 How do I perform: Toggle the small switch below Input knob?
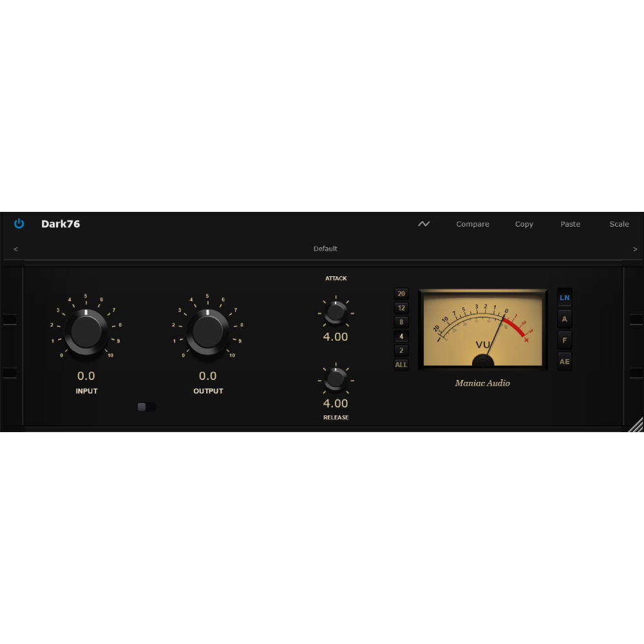(146, 407)
